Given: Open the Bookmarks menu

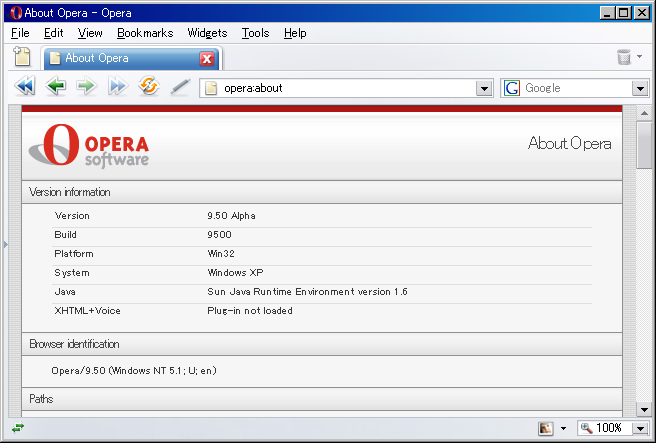Looking at the screenshot, I should click(145, 33).
